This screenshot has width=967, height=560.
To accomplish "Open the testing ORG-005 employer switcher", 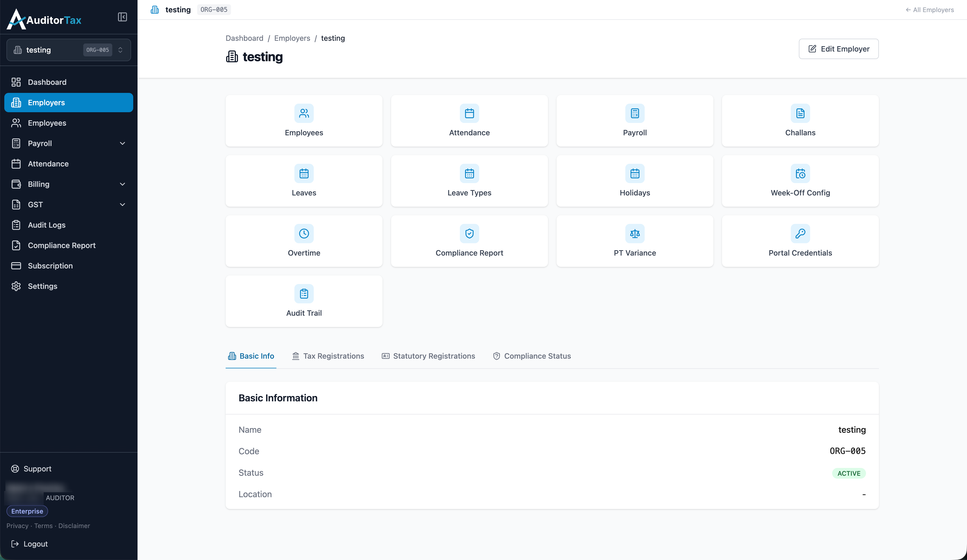I will 69,50.
